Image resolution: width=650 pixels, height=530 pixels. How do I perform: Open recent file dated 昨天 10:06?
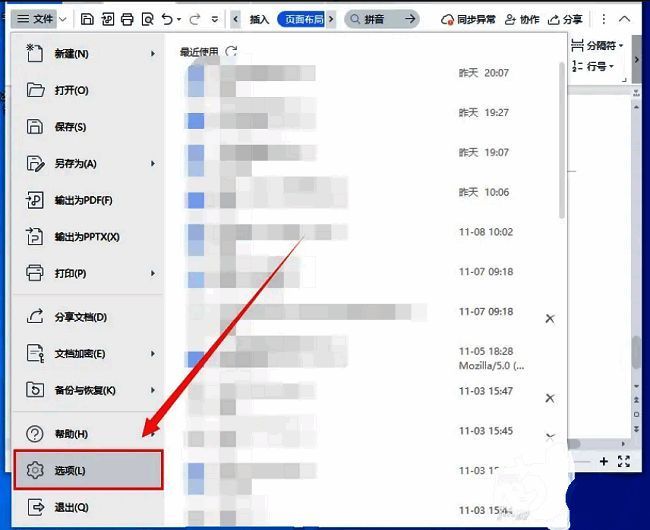tap(348, 192)
